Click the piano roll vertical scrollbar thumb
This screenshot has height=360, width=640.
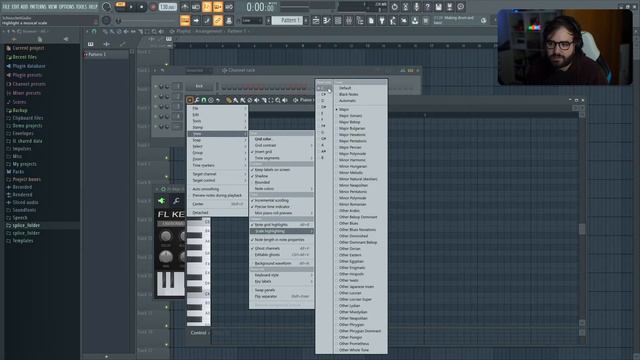(x=582, y=229)
